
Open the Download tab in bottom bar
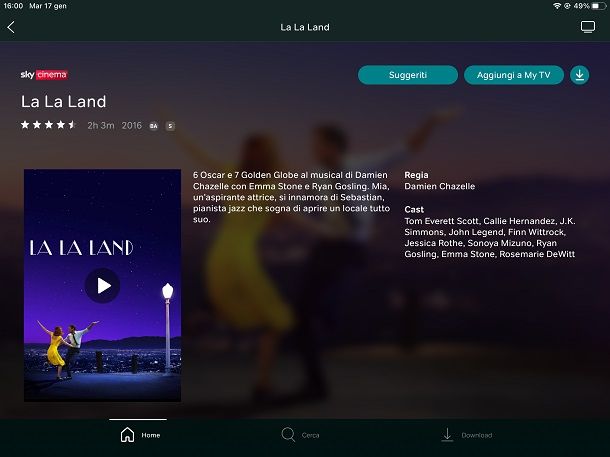tap(467, 435)
